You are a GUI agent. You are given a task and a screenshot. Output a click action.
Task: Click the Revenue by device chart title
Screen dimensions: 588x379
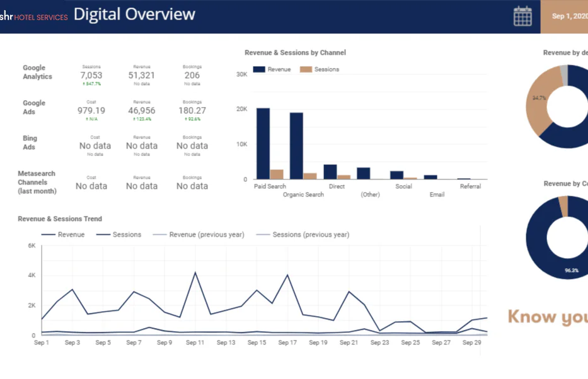tap(565, 53)
